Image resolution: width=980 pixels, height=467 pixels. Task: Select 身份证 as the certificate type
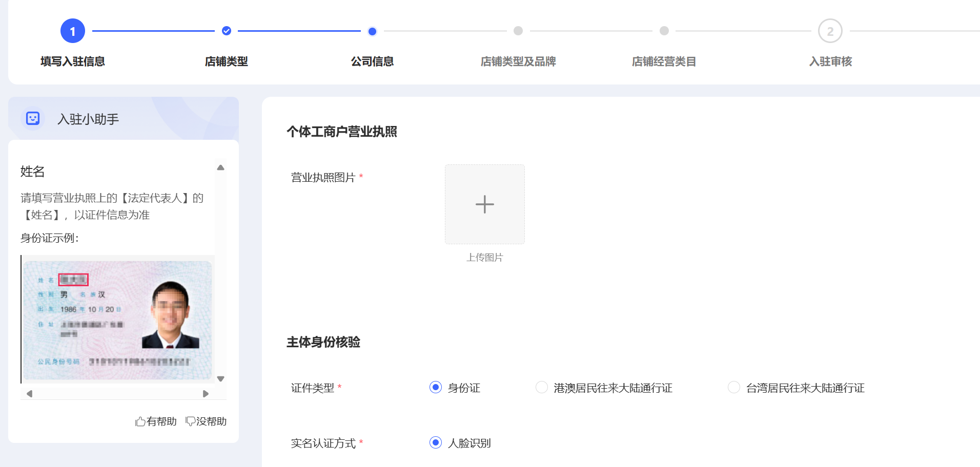[x=436, y=387]
